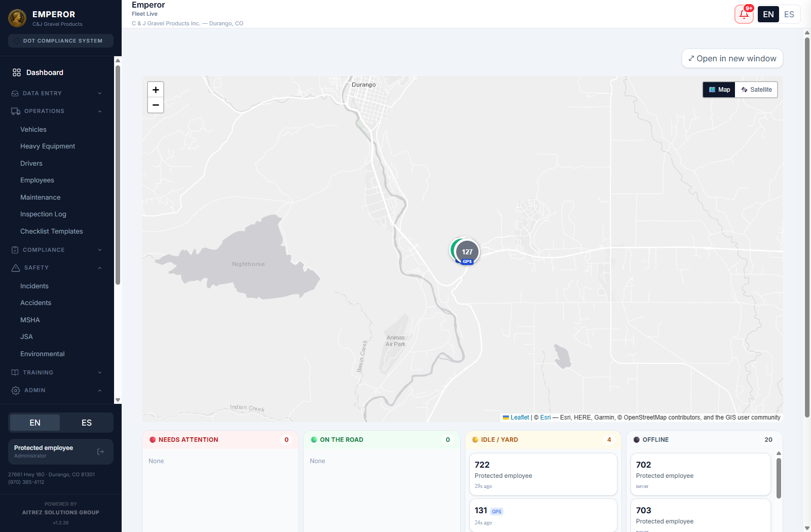Click the sidebar navigation scrollbar
811x532 pixels.
tap(118, 175)
